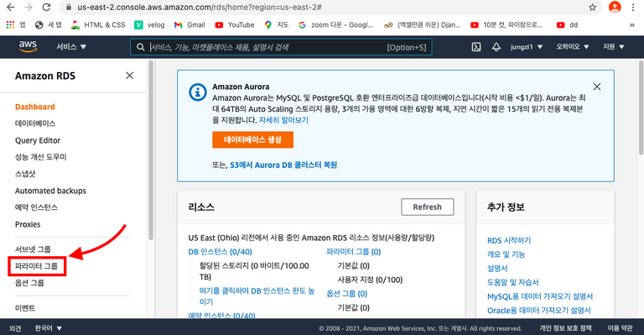
Task: Dismiss the Amazon Aurora info banner
Action: [x=597, y=86]
